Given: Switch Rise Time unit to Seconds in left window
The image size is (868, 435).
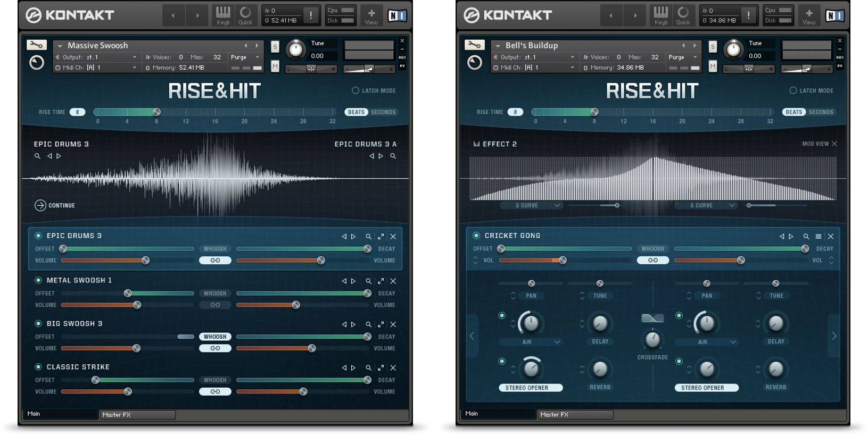Looking at the screenshot, I should (383, 112).
